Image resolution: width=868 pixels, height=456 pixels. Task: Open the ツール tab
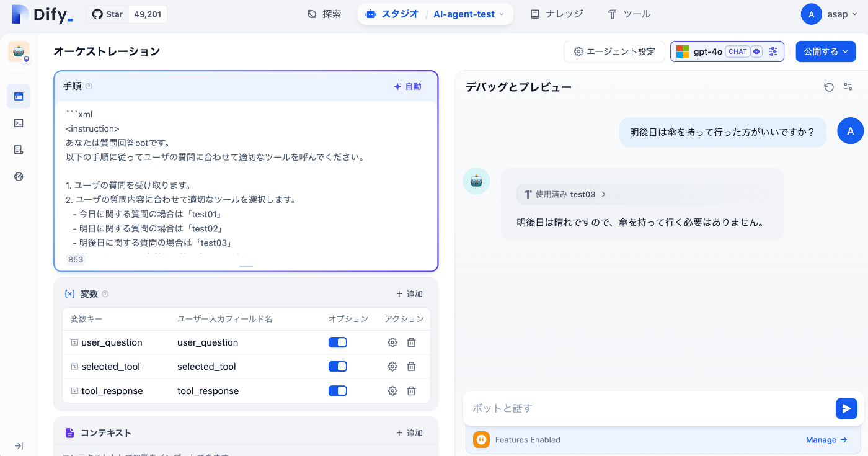tap(629, 14)
